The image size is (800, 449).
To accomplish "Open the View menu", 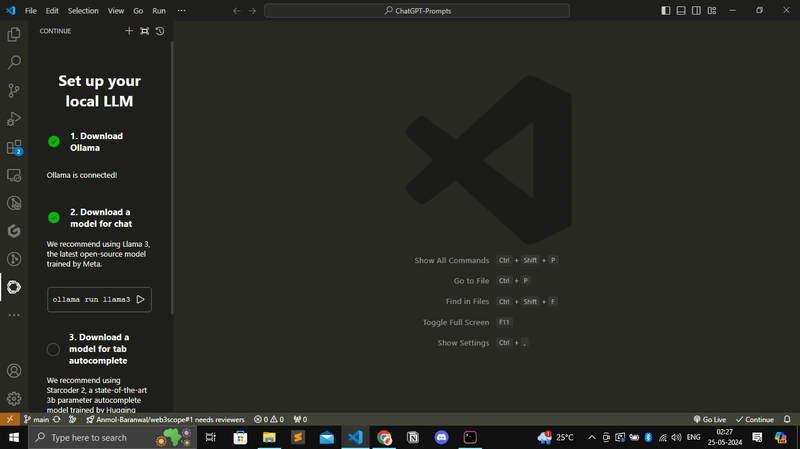I will pos(116,11).
